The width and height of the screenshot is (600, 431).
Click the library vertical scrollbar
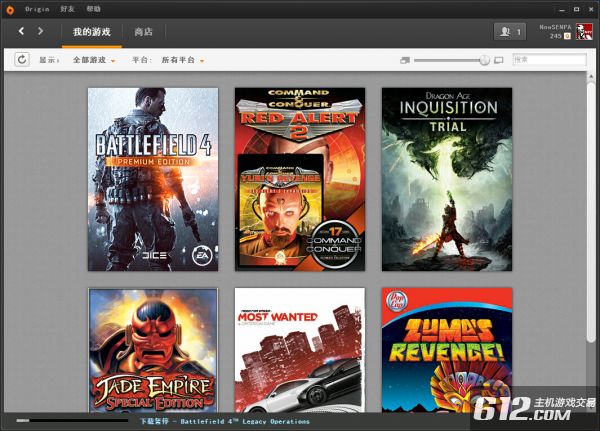coord(591,212)
